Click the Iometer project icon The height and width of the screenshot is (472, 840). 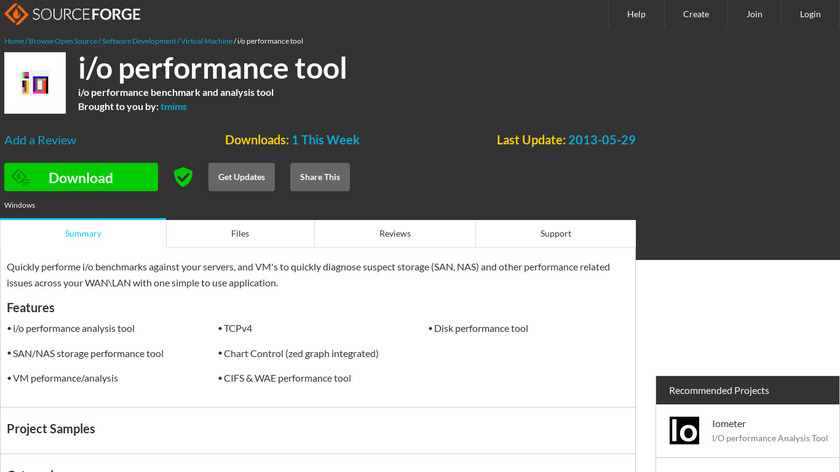click(684, 430)
